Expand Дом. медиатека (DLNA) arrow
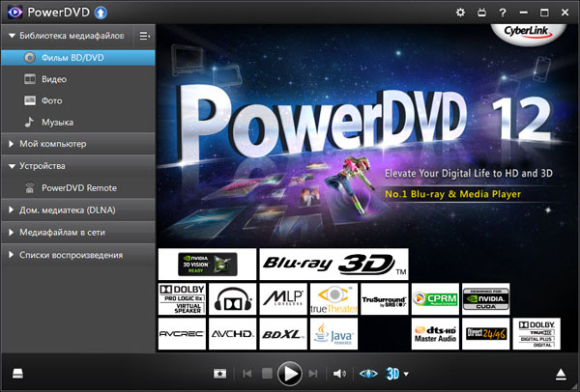This screenshot has height=392, width=580. click(x=11, y=210)
